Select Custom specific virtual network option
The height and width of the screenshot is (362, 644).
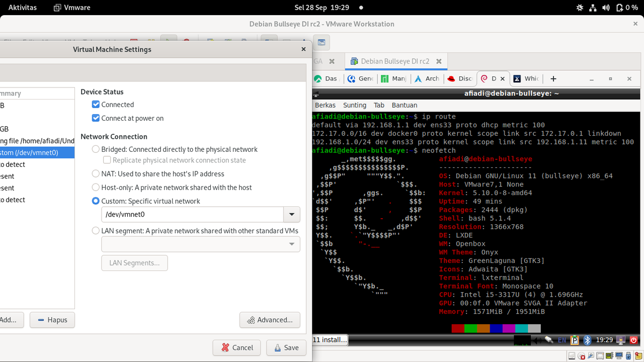[x=96, y=201]
